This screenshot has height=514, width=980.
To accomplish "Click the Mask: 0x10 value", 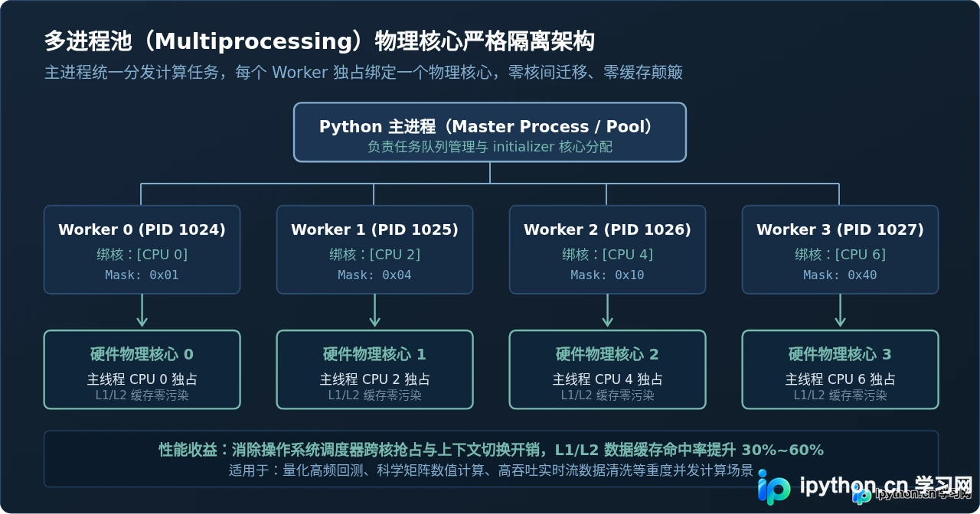I will [607, 275].
